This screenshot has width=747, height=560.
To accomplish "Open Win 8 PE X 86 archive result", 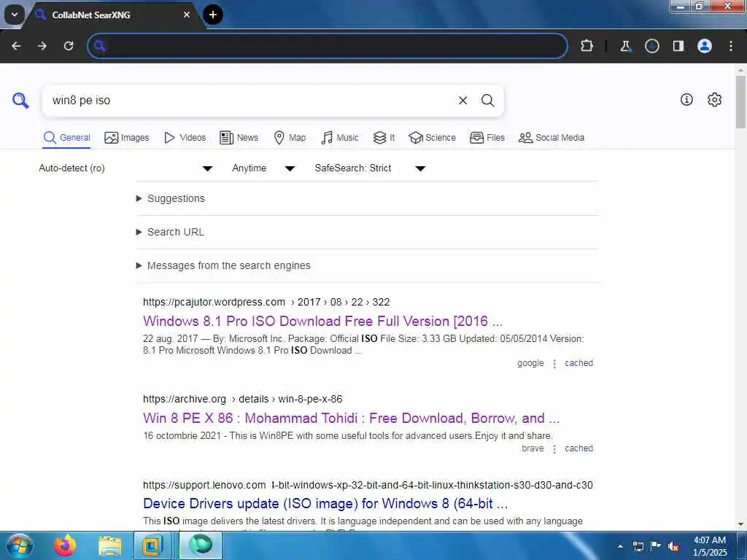I will point(351,418).
